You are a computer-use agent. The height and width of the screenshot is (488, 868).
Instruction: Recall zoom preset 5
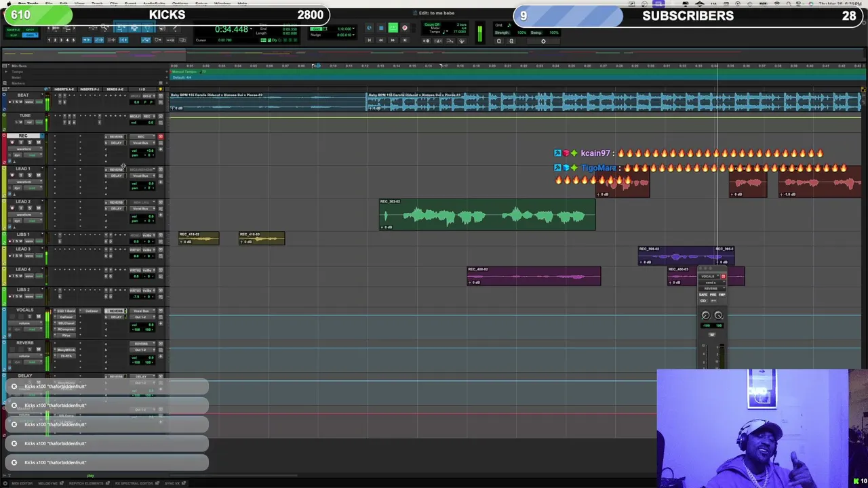[x=73, y=40]
